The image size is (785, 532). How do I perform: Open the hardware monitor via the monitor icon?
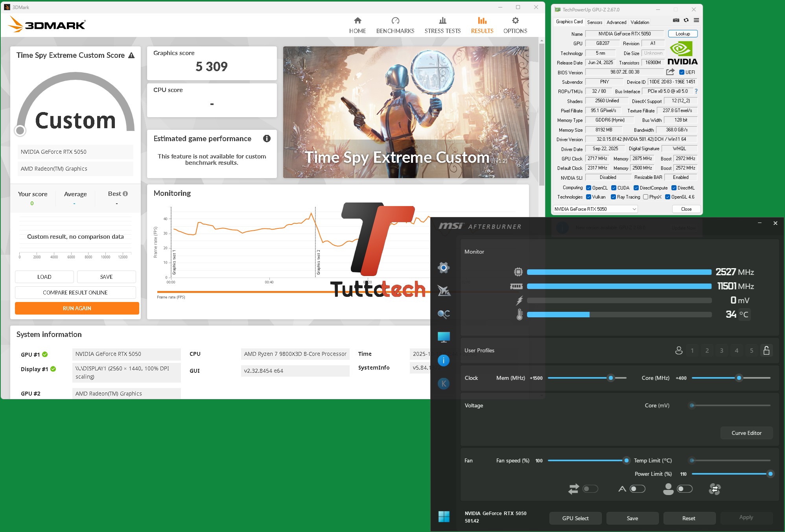click(444, 337)
